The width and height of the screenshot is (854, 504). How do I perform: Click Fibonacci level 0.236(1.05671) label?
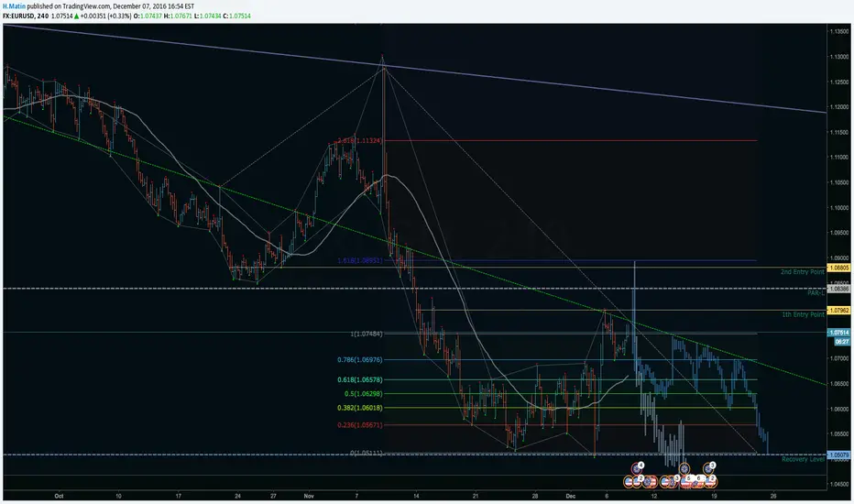(359, 425)
